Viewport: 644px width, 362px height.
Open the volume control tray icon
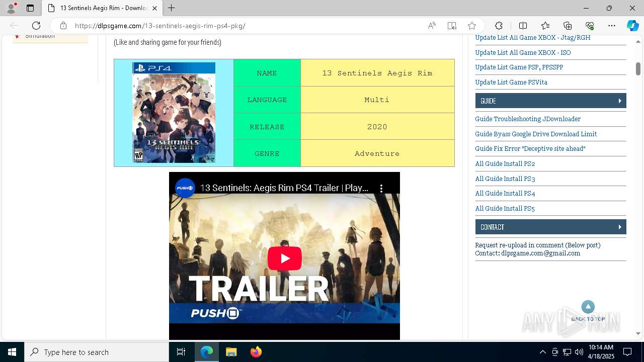(579, 352)
